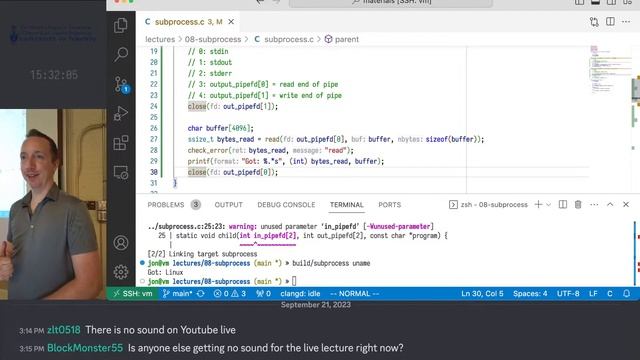This screenshot has width=640, height=360.
Task: Close the subprocess.c editor tab
Action: pyautogui.click(x=231, y=22)
